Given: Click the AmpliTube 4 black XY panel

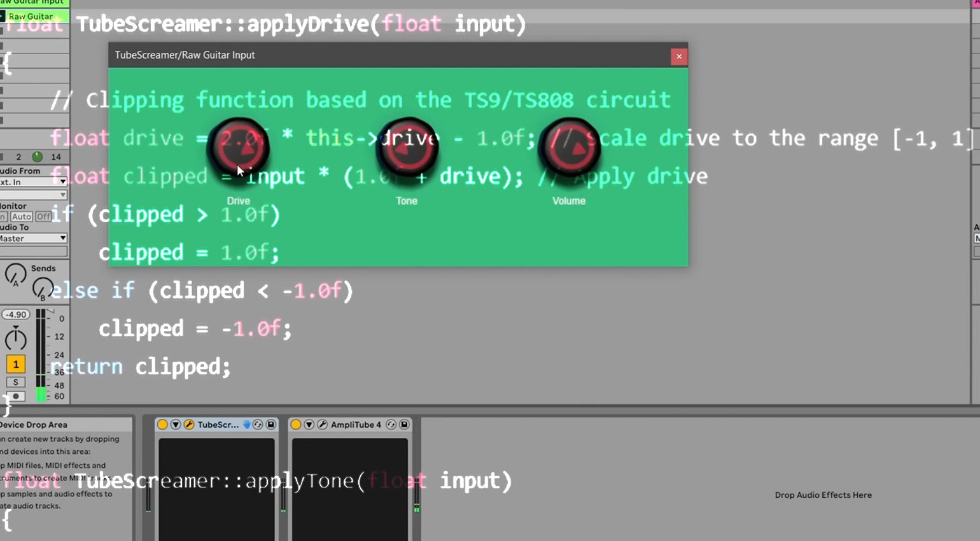Looking at the screenshot, I should coord(350,489).
